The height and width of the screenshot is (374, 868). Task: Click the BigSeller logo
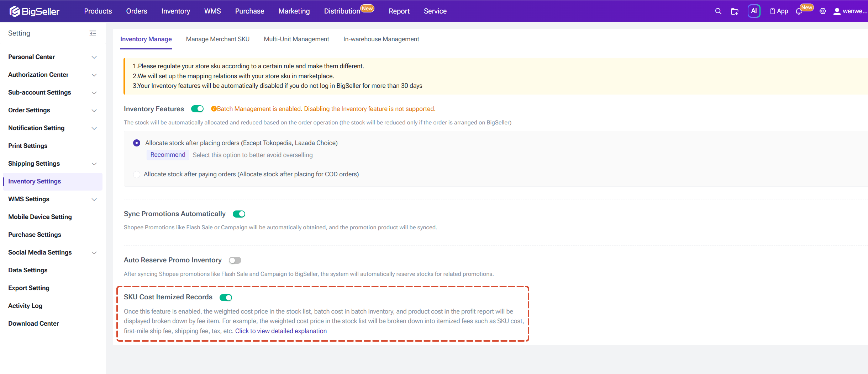[x=35, y=11]
